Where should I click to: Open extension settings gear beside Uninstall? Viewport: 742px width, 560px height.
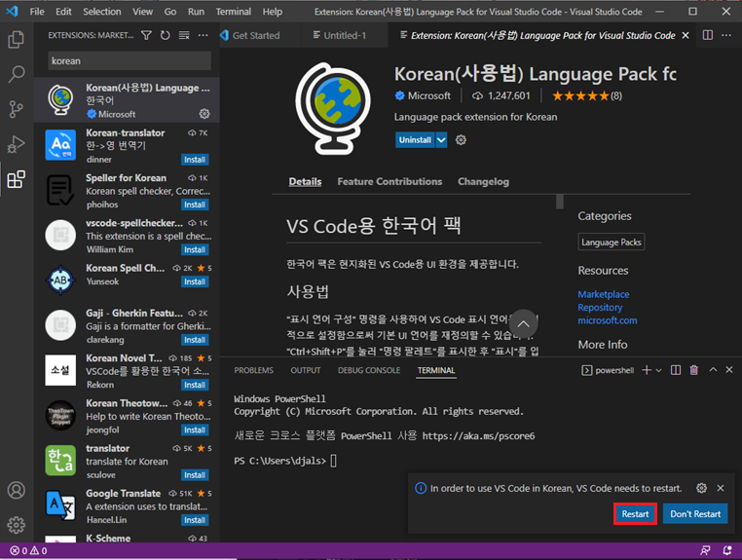click(461, 139)
